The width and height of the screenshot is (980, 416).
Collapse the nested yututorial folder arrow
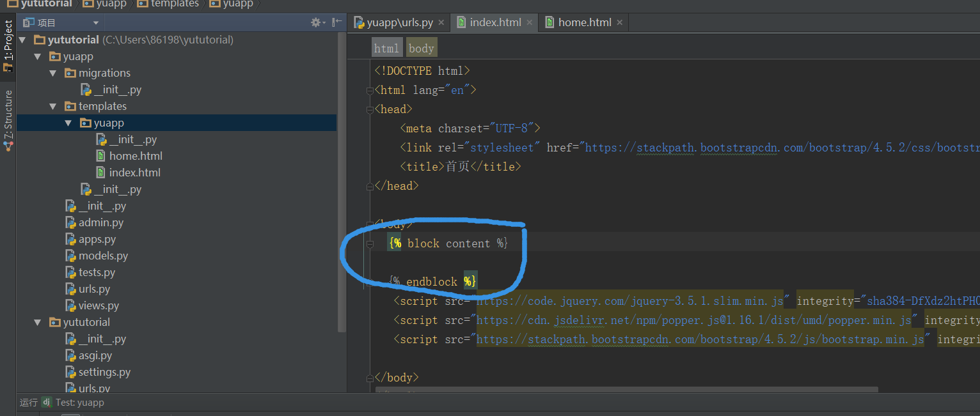pos(38,322)
